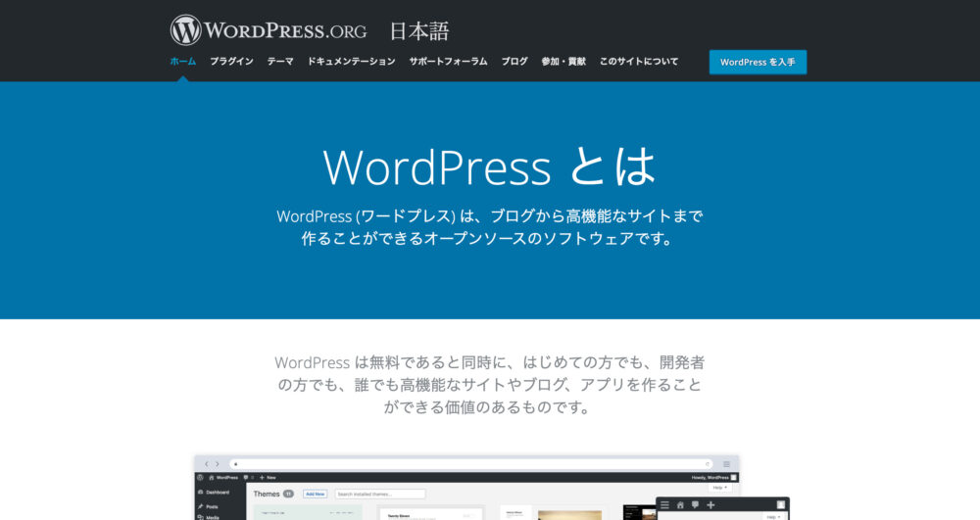The height and width of the screenshot is (520, 980).
Task: Click the WordPress とは heading
Action: (x=489, y=166)
